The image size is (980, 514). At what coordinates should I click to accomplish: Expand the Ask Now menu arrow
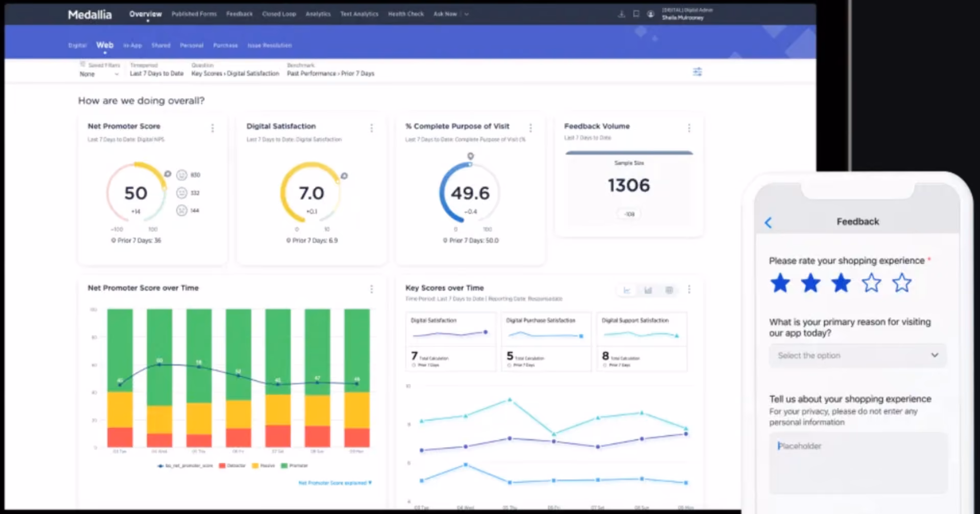click(x=466, y=14)
